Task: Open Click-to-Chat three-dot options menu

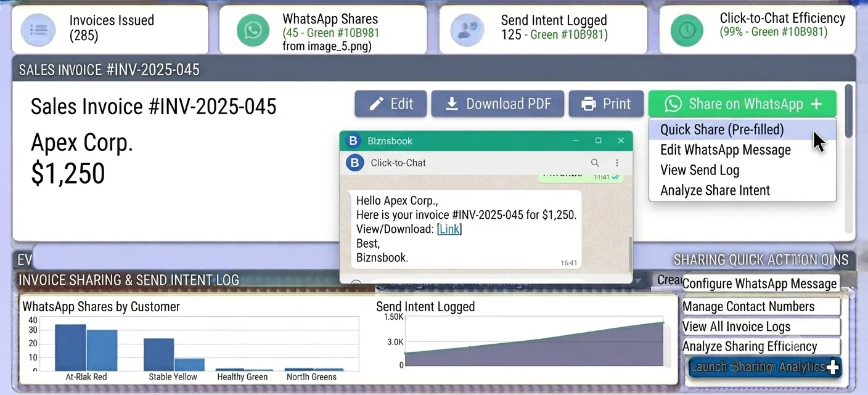Action: [617, 163]
